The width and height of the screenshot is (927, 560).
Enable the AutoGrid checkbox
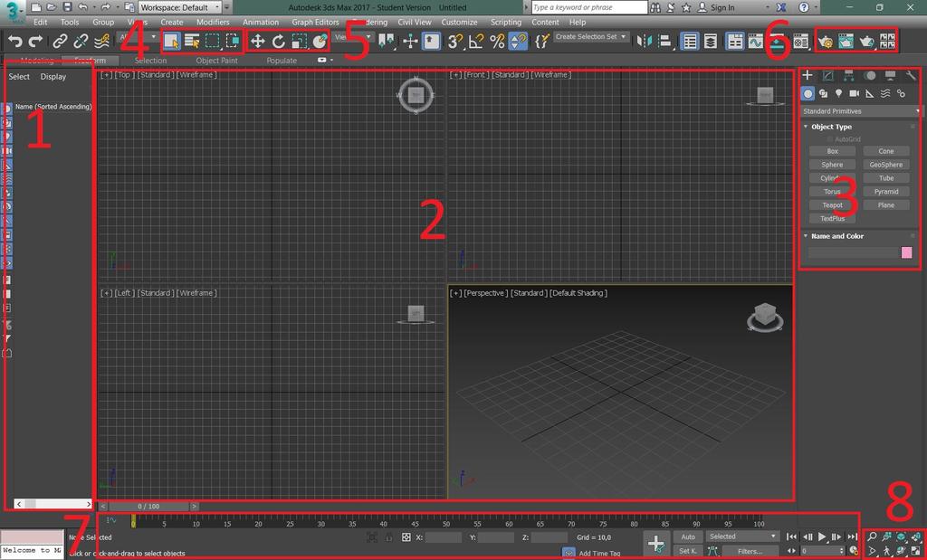(x=830, y=138)
